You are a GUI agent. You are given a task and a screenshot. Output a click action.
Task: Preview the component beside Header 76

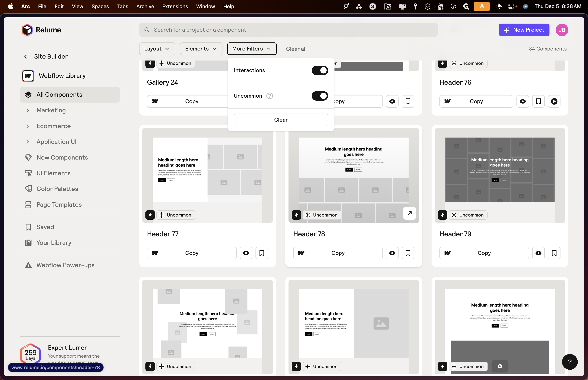(392, 101)
